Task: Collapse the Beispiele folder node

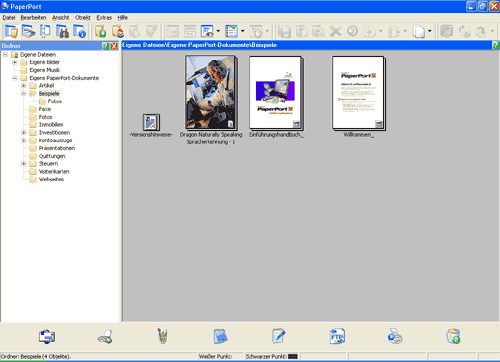Action: pos(24,94)
